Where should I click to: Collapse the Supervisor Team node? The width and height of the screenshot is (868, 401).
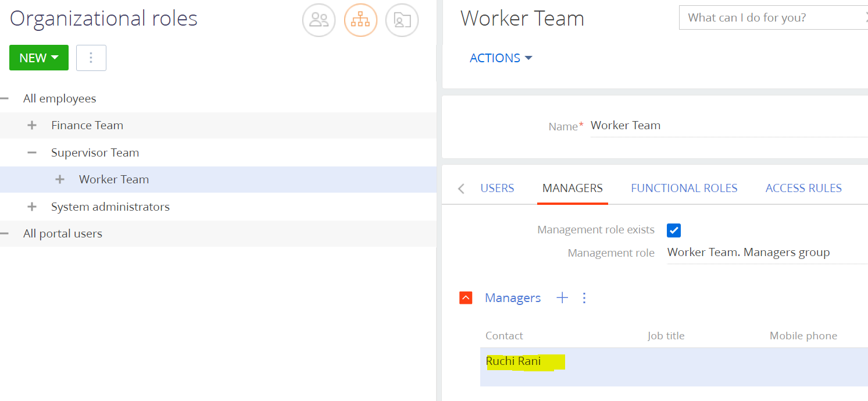tap(32, 152)
